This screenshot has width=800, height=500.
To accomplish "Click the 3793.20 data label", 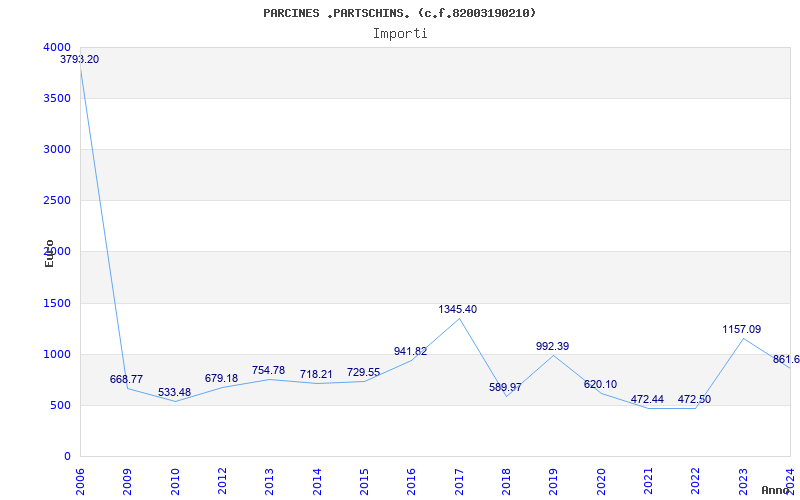I will coord(79,60).
